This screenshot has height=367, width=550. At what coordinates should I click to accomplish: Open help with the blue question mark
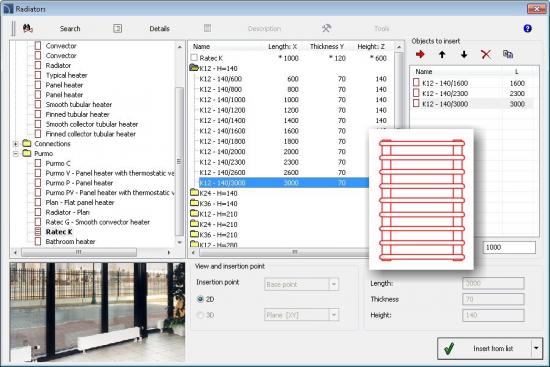coord(527,28)
